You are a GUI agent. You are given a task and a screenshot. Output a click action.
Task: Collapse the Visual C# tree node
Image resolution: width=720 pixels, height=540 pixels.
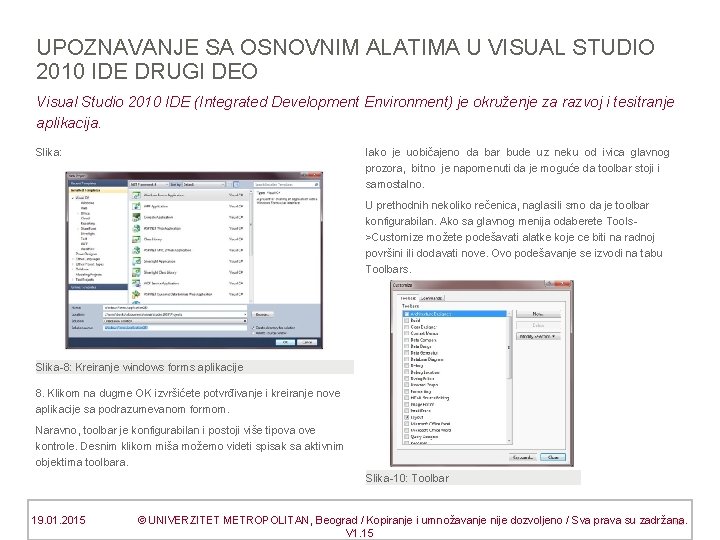point(73,198)
